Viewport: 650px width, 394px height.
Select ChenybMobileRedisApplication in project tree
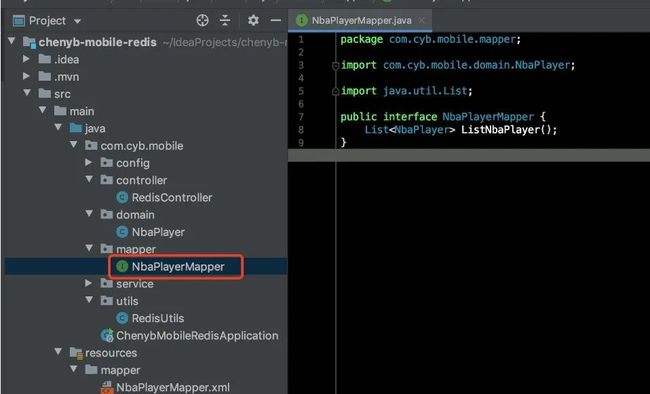tap(197, 335)
